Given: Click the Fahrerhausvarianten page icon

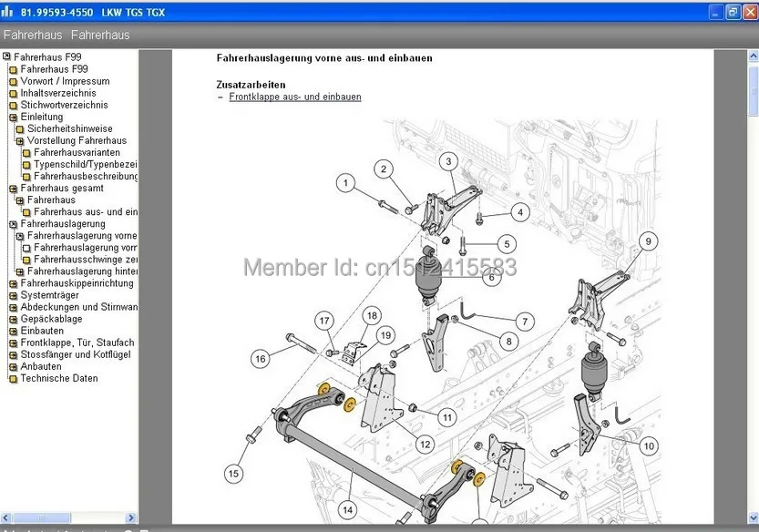Looking at the screenshot, I should click(26, 152).
